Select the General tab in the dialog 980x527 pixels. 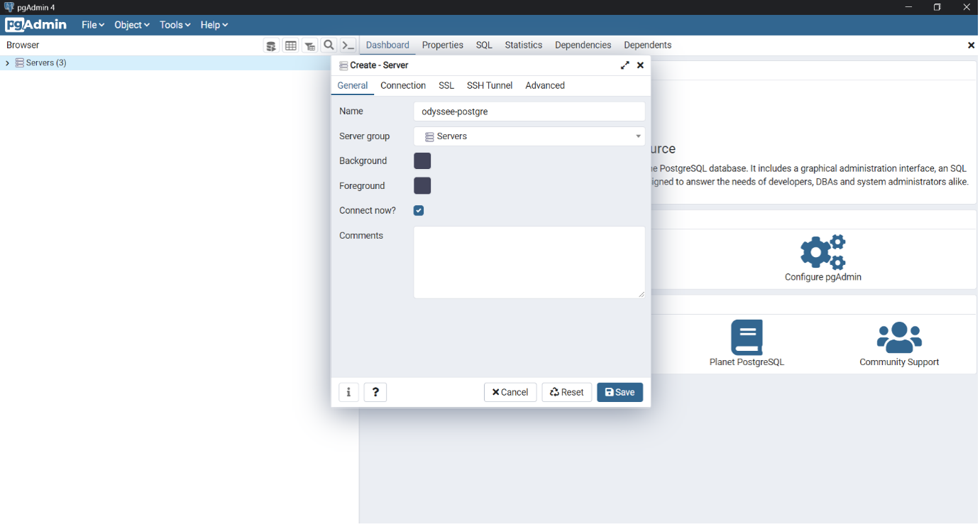(x=353, y=86)
